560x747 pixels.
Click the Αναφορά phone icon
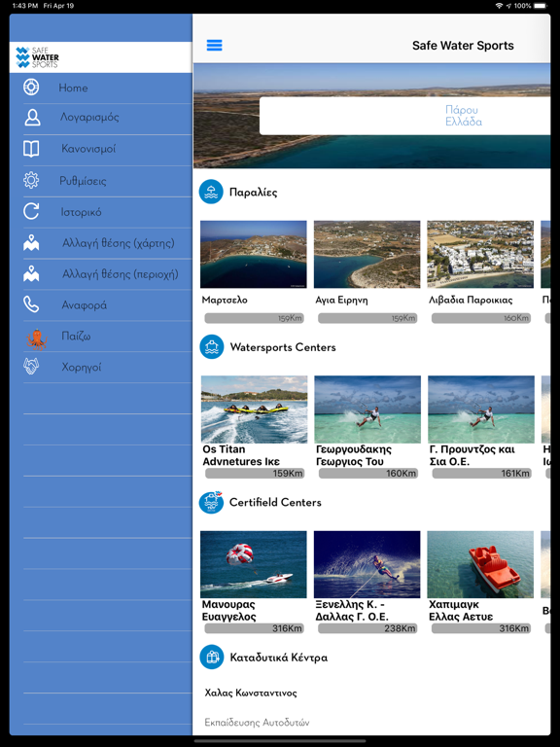[31, 304]
